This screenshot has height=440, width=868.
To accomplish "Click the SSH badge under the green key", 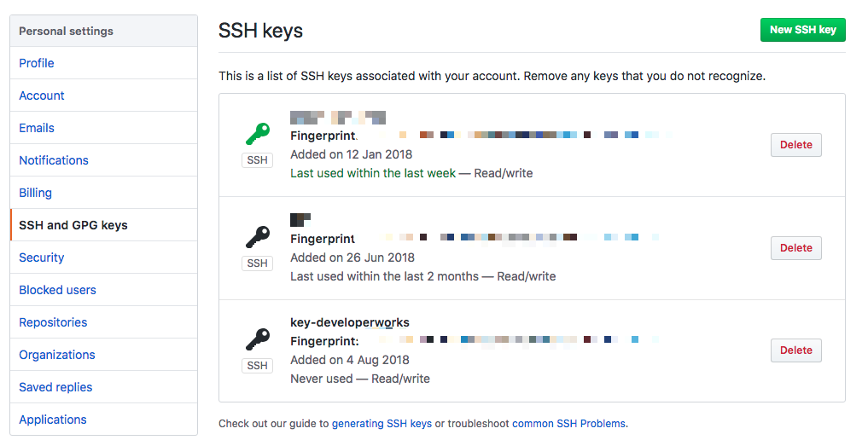I will [x=257, y=160].
